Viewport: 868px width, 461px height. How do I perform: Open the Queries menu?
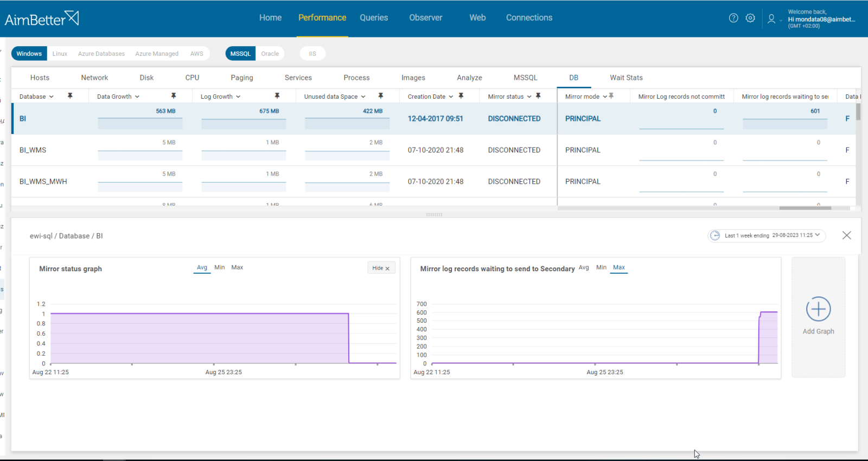[x=374, y=18]
